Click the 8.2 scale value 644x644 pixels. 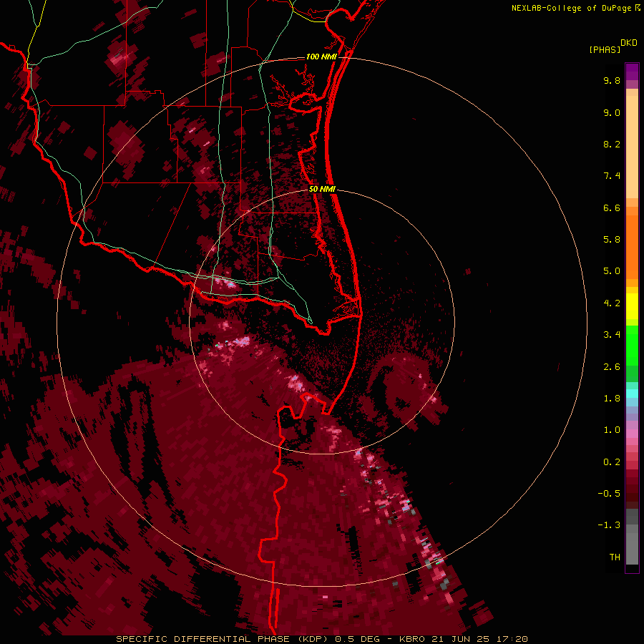pyautogui.click(x=612, y=144)
